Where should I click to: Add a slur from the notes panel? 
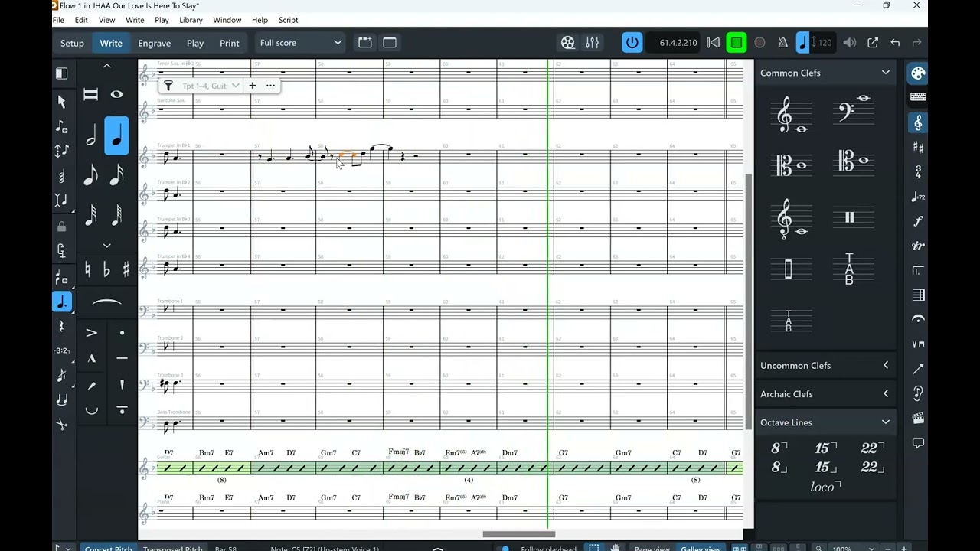click(106, 304)
